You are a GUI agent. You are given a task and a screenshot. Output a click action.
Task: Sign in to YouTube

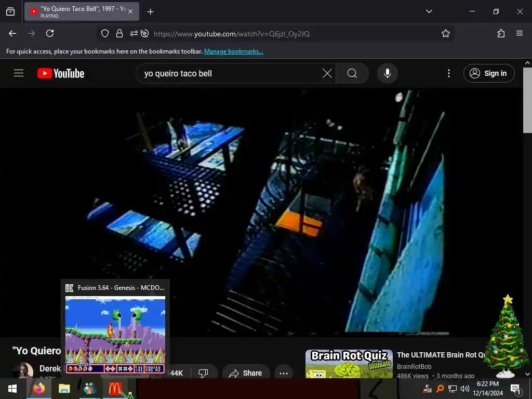coord(489,73)
